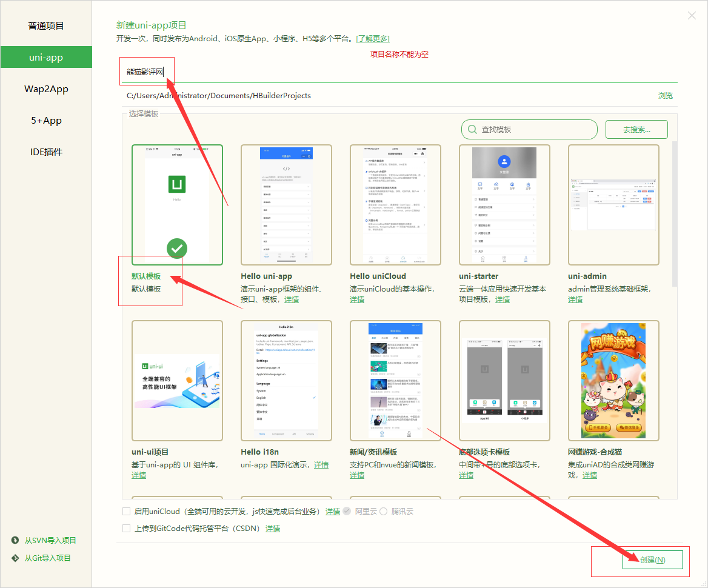Click the 网赚游戏-合成猫 title text
The width and height of the screenshot is (708, 588).
click(595, 452)
